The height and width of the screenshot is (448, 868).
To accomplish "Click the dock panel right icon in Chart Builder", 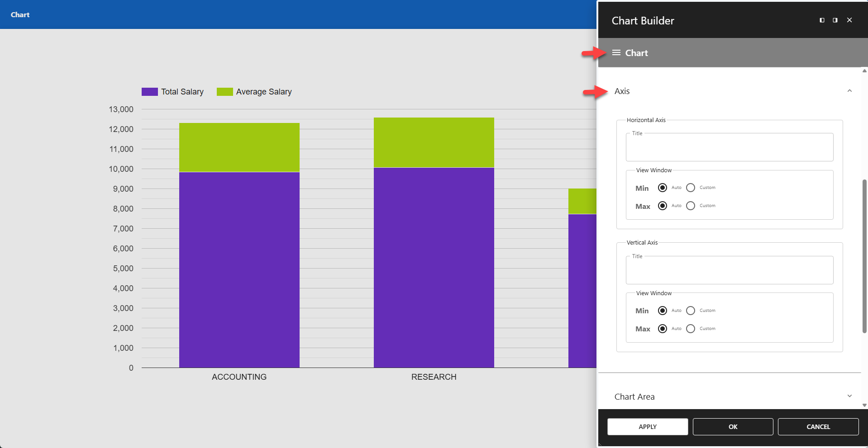I will coord(835,20).
